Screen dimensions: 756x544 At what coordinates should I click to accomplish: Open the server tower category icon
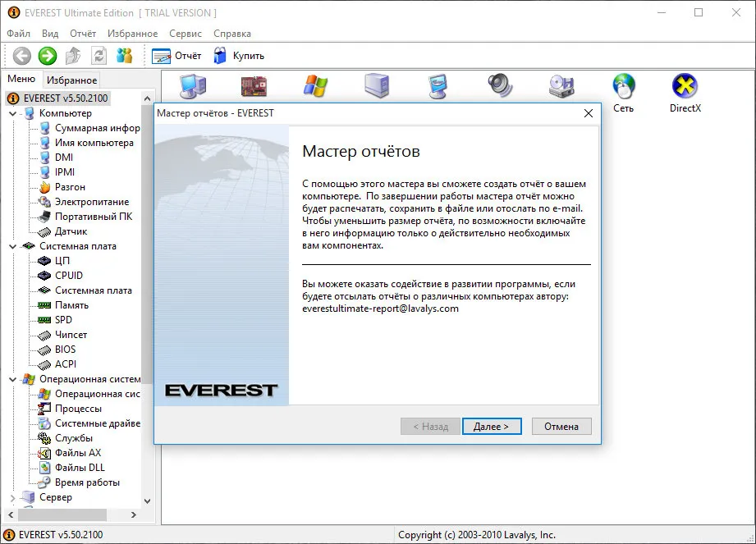pos(377,86)
